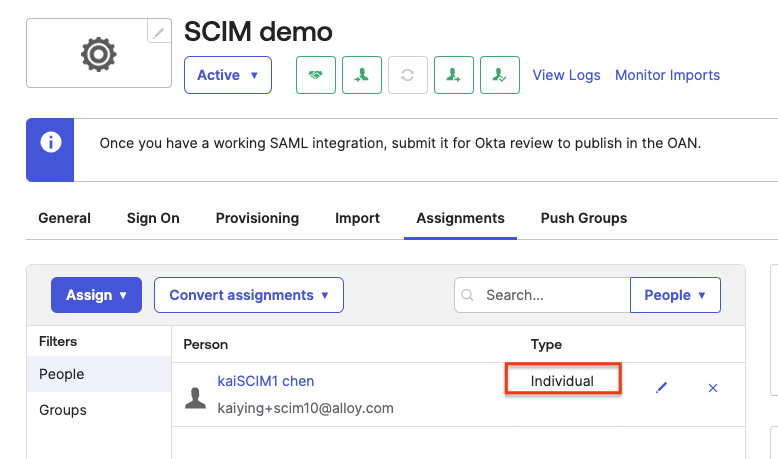Click the handshake icon button
Viewport: 778px width, 459px height.
tap(316, 75)
